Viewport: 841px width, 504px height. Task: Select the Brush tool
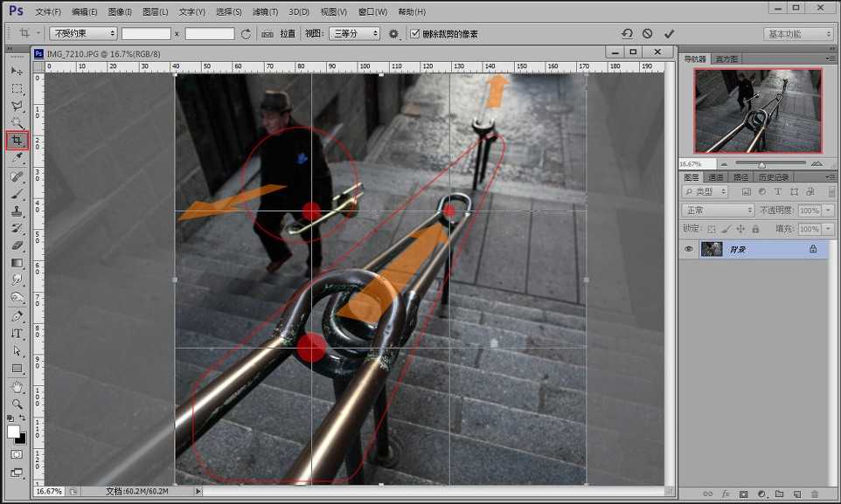(x=17, y=194)
